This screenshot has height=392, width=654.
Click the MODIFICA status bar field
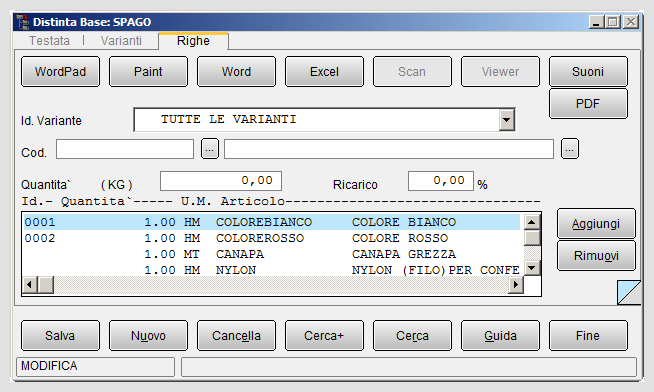click(96, 367)
